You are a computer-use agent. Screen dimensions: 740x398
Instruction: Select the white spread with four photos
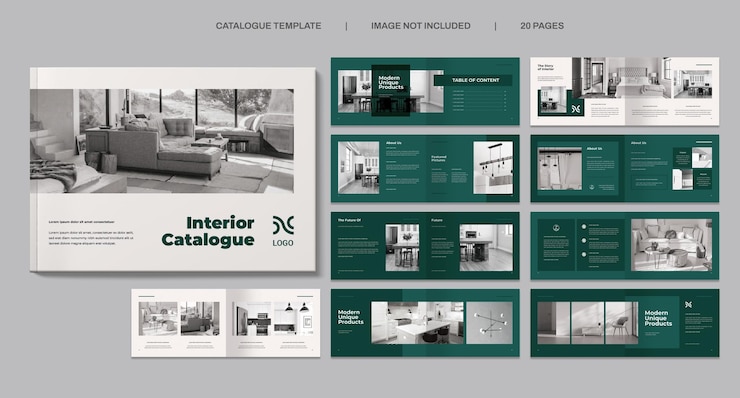pyautogui.click(x=226, y=323)
